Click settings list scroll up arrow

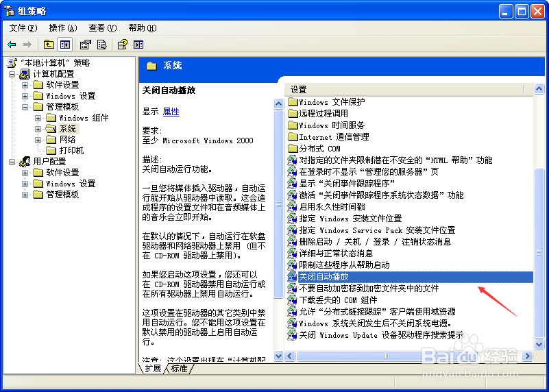[539, 89]
